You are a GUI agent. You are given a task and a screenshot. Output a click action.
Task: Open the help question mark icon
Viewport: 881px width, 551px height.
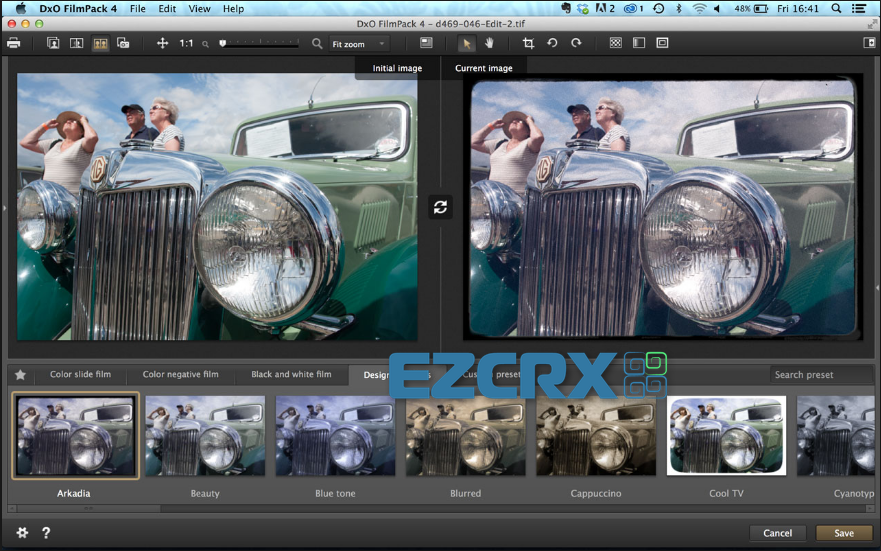point(46,532)
